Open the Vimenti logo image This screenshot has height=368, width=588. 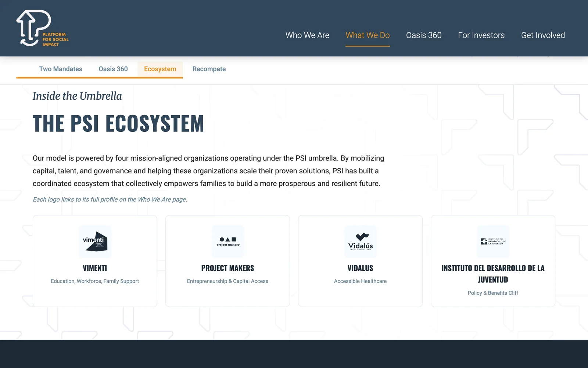click(95, 241)
